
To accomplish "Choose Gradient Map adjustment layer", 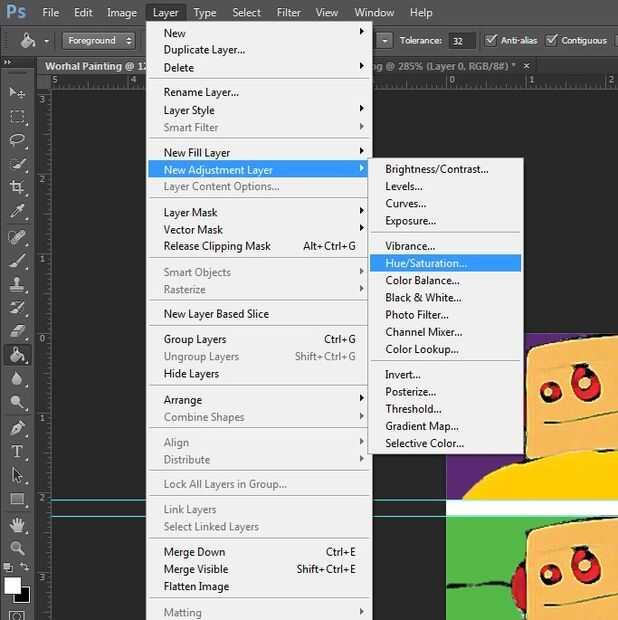I will pyautogui.click(x=446, y=426).
